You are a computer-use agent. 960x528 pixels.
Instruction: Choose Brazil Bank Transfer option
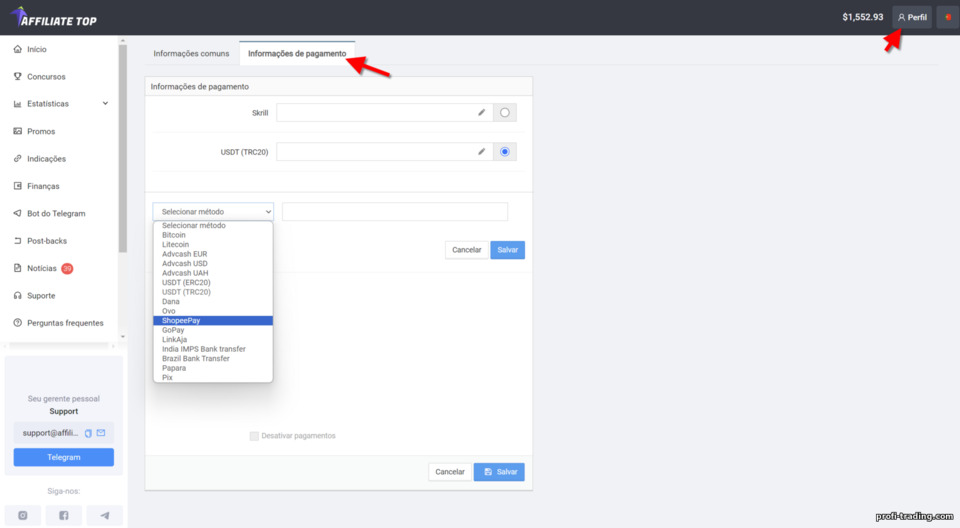click(212, 358)
